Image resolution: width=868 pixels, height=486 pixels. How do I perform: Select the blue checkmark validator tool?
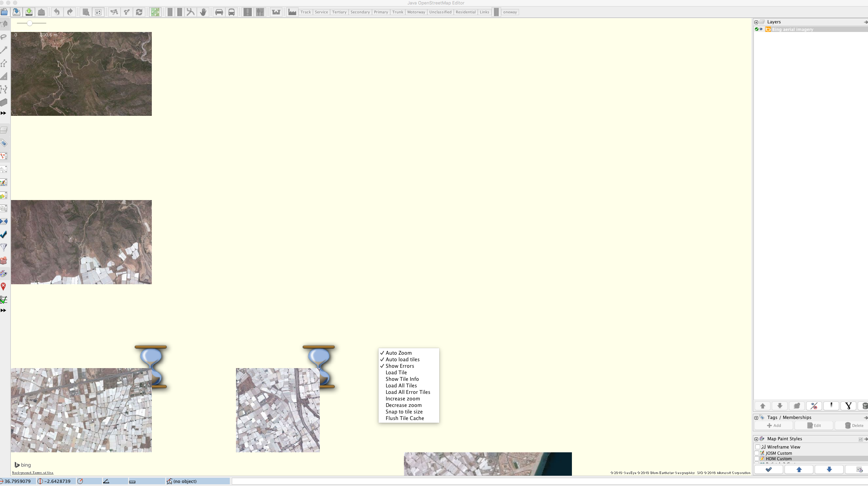pyautogui.click(x=4, y=234)
